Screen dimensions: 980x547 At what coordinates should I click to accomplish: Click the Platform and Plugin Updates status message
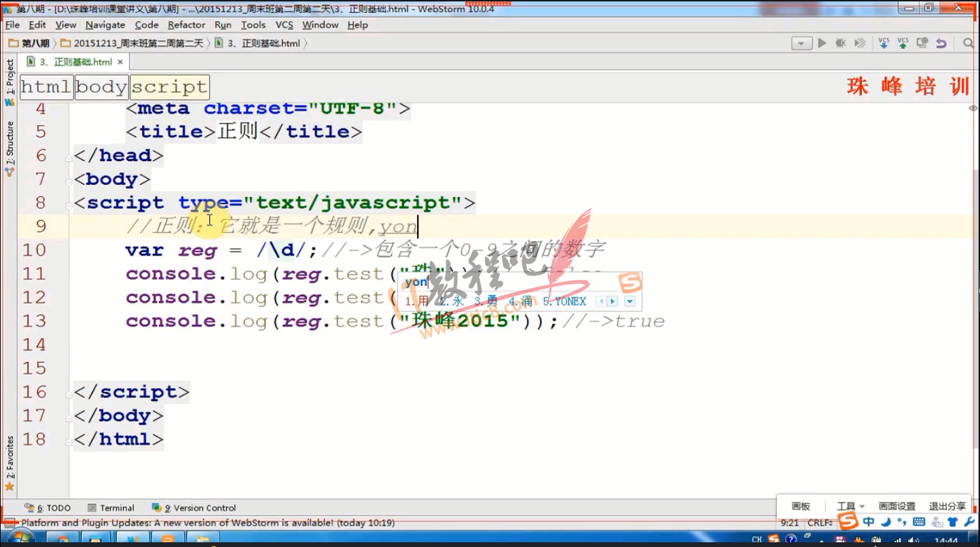208,523
